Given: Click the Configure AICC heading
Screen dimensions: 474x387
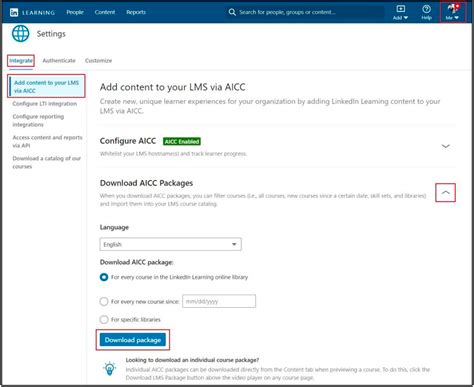Looking at the screenshot, I should tap(128, 141).
